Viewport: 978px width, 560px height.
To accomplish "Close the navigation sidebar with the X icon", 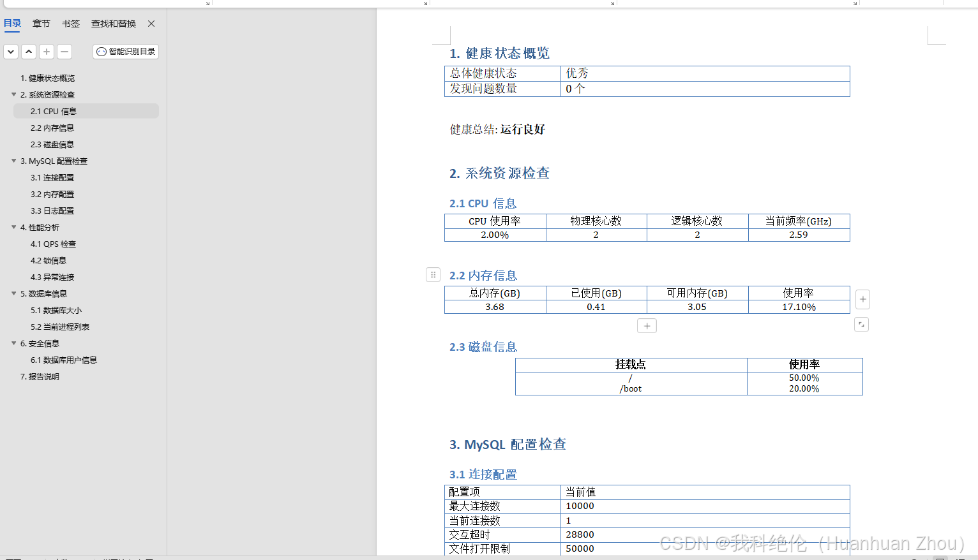I will click(151, 24).
